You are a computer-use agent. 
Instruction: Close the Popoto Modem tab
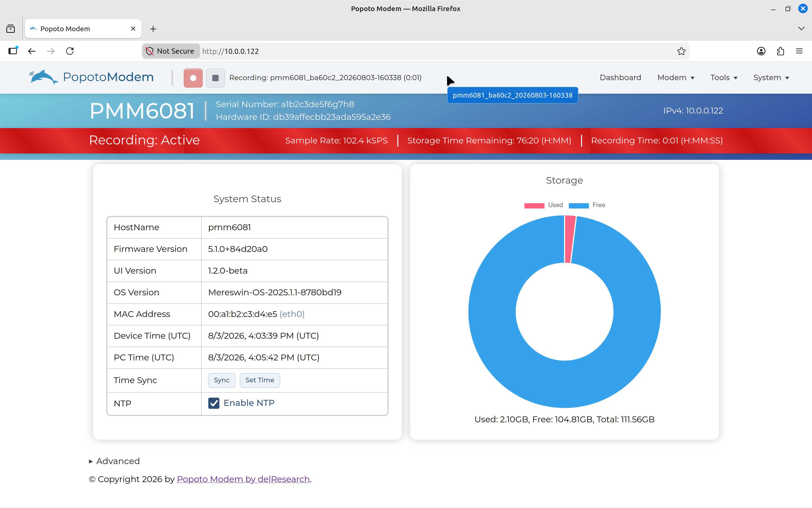[133, 29]
